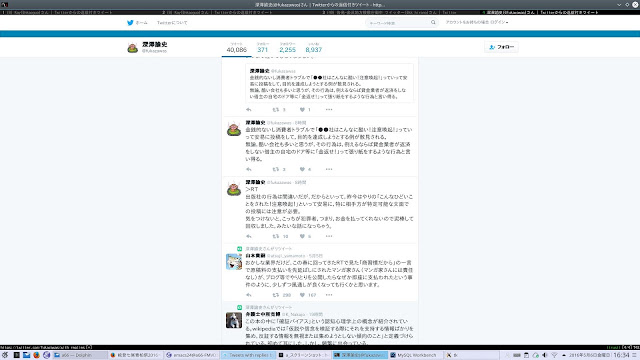Reply icon below the quoted tweet card
The width and height of the screenshot is (640, 360).
pos(249,109)
